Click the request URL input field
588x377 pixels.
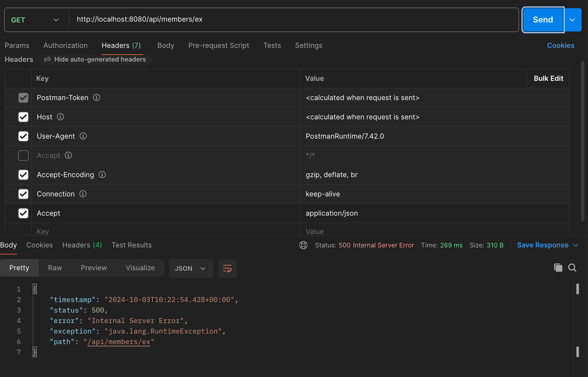tap(292, 20)
